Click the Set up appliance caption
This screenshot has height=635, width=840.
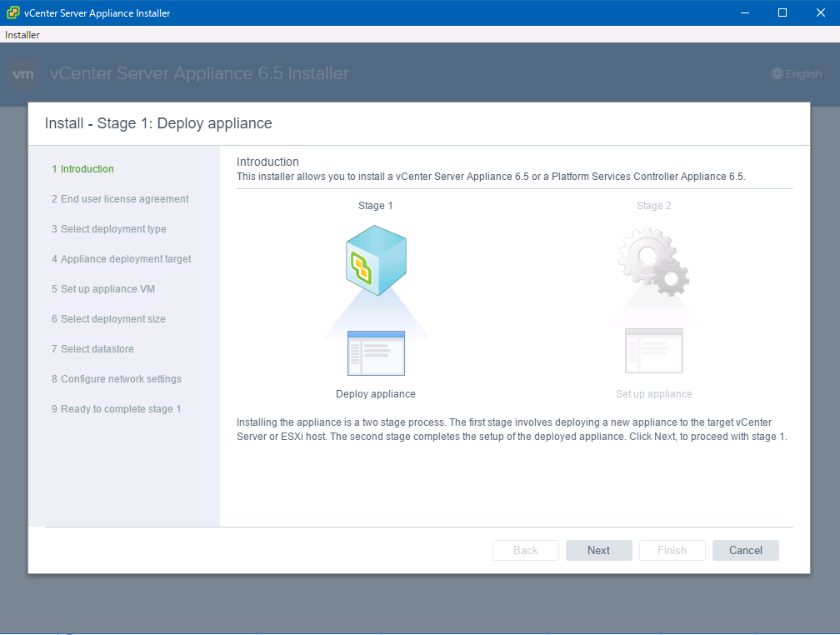click(653, 394)
